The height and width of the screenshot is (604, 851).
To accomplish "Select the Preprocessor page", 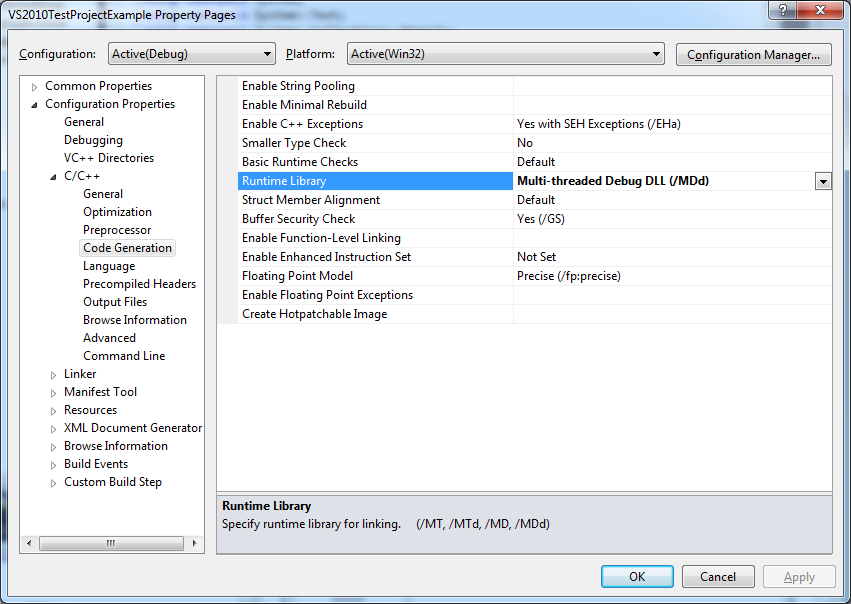I will point(117,230).
